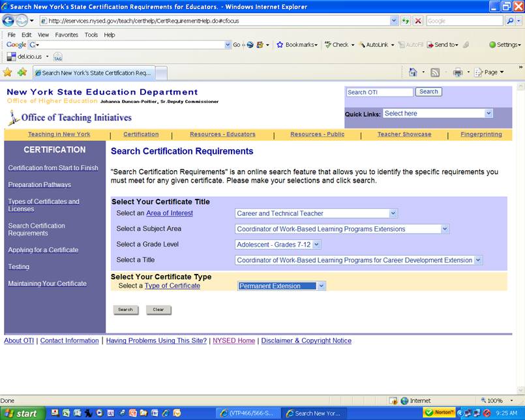Click inside the Search OTI field

pos(379,92)
